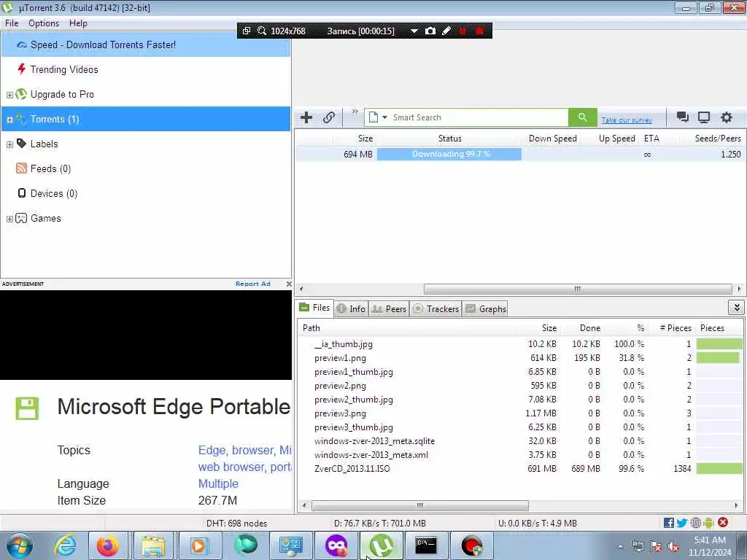This screenshot has width=747, height=560.
Task: Switch to the Info tab
Action: click(351, 308)
